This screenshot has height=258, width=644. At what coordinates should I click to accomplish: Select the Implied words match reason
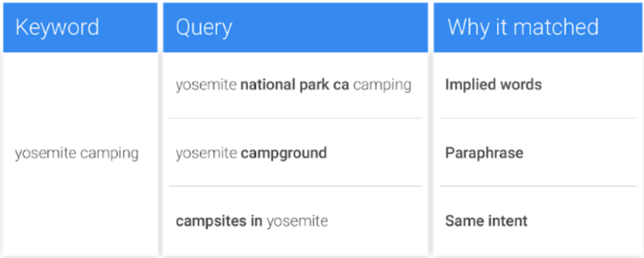[494, 84]
